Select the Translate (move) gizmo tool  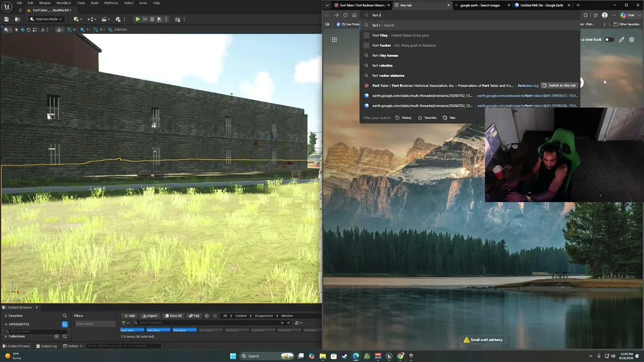point(22,30)
